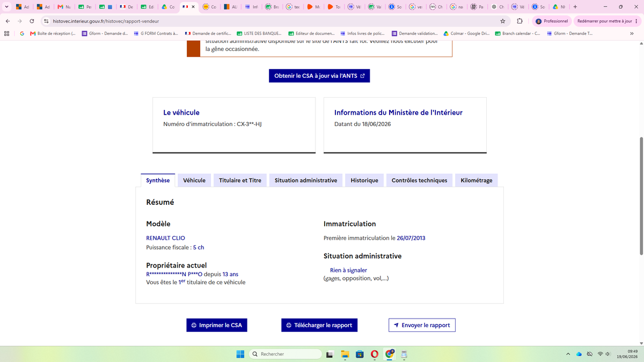Select the Synthèse tab
644x362 pixels.
coord(158,180)
